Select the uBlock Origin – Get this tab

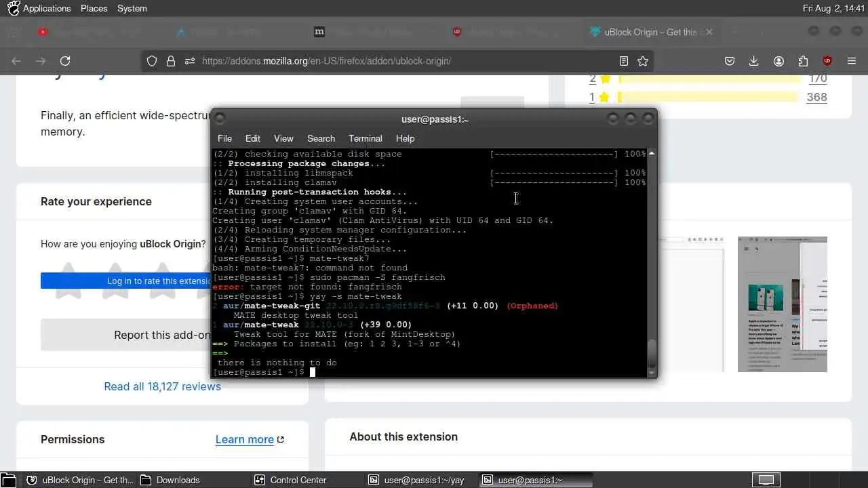click(x=650, y=32)
